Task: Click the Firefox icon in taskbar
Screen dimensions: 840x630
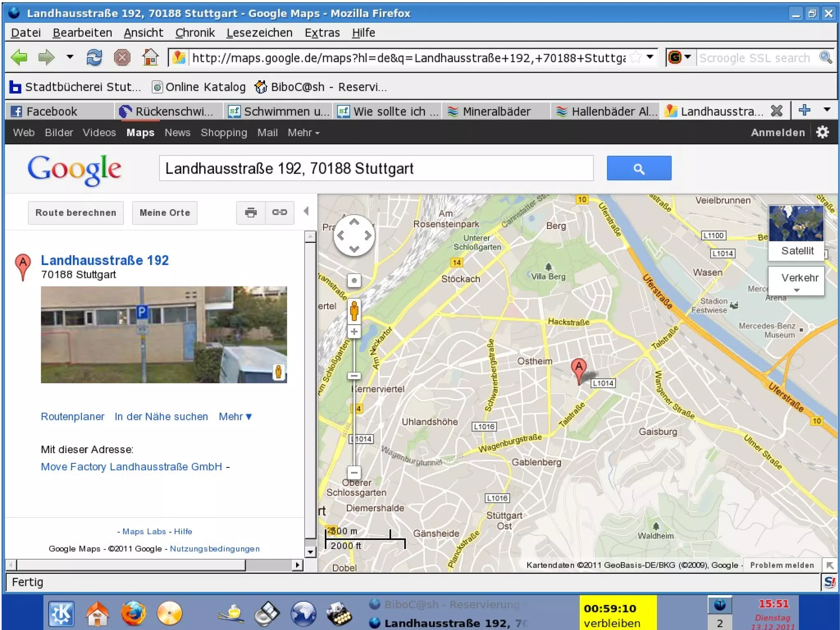Action: pyautogui.click(x=133, y=613)
